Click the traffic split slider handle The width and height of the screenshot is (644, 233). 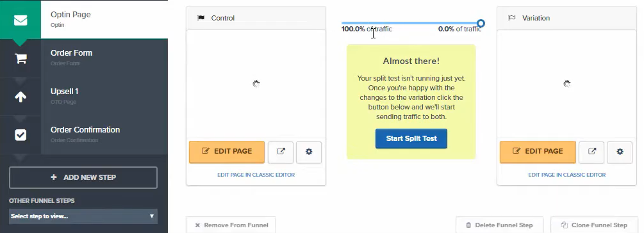481,24
